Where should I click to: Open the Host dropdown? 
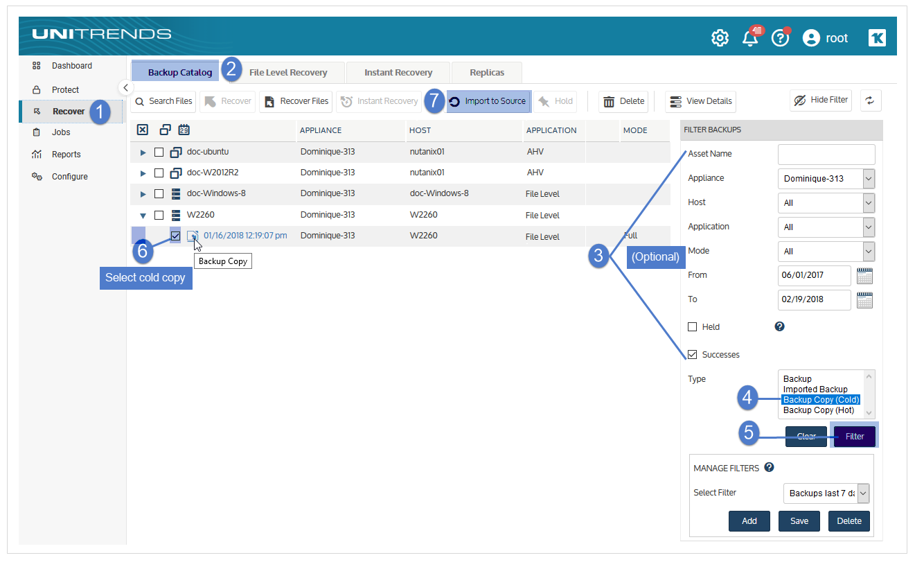826,203
